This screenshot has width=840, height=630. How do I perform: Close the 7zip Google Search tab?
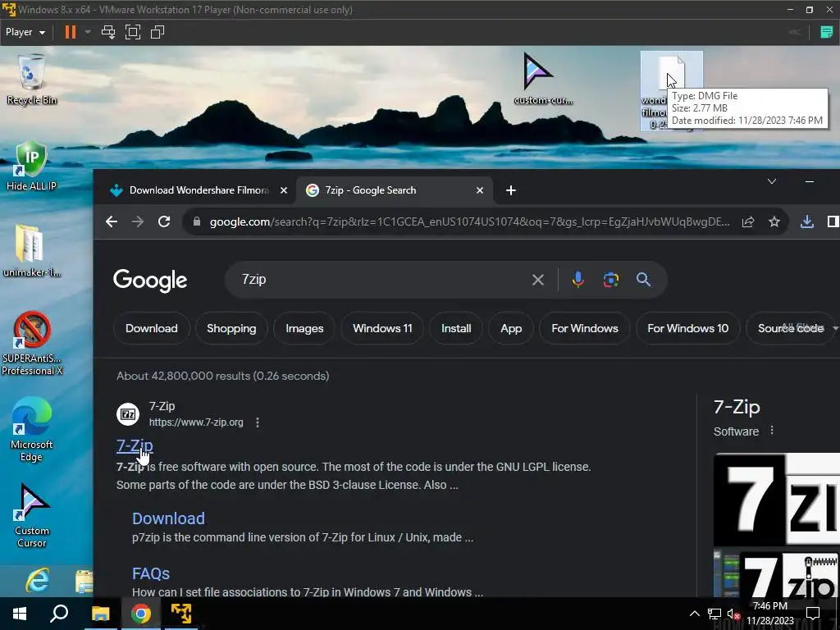click(480, 190)
